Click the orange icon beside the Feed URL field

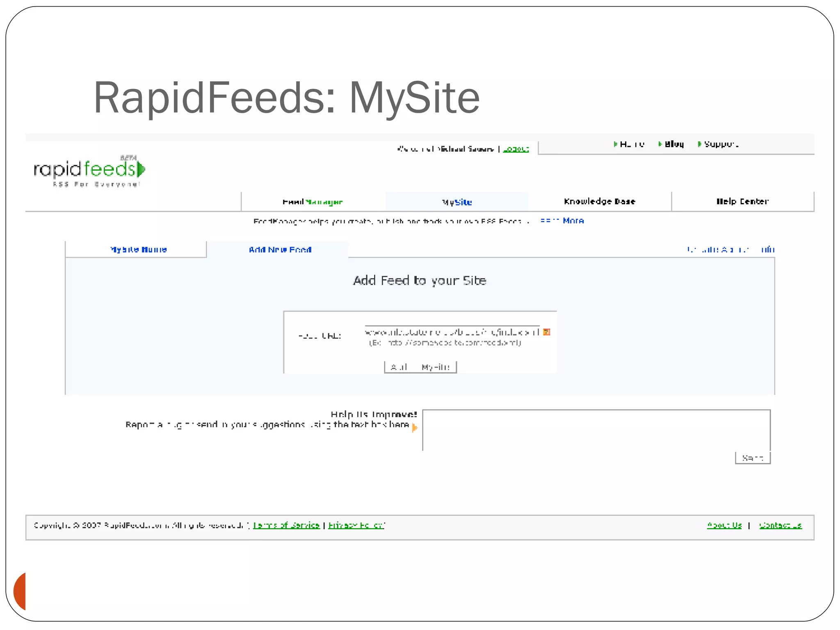546,332
